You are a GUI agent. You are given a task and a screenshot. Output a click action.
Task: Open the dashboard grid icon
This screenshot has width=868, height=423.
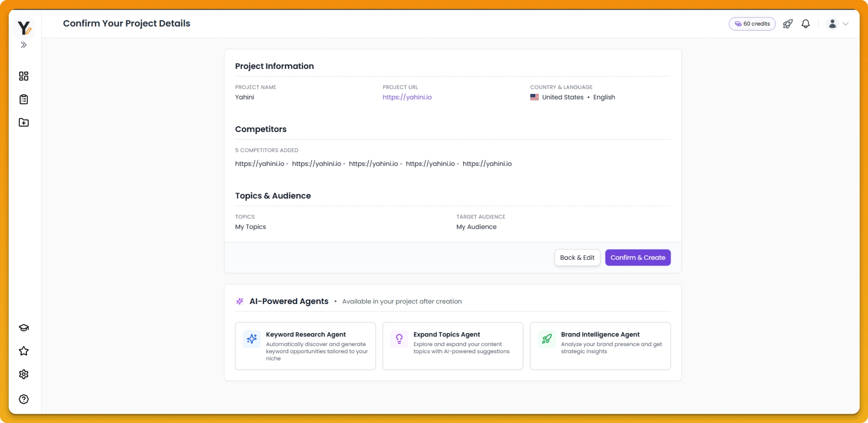tap(24, 76)
